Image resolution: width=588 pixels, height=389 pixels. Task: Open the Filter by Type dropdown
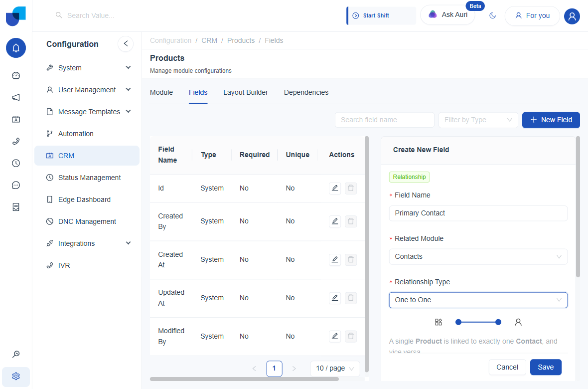(x=478, y=120)
